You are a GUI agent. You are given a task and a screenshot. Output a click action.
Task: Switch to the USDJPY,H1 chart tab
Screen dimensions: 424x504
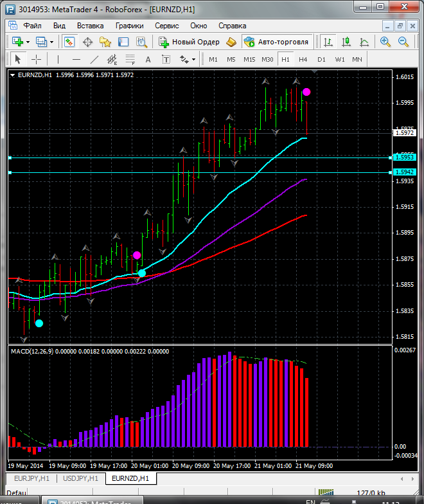click(80, 478)
